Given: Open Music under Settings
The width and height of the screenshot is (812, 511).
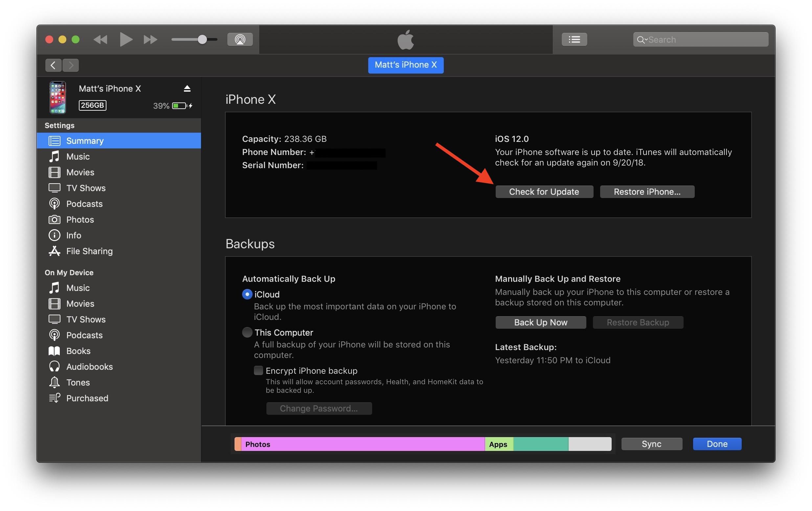Looking at the screenshot, I should tap(119, 156).
